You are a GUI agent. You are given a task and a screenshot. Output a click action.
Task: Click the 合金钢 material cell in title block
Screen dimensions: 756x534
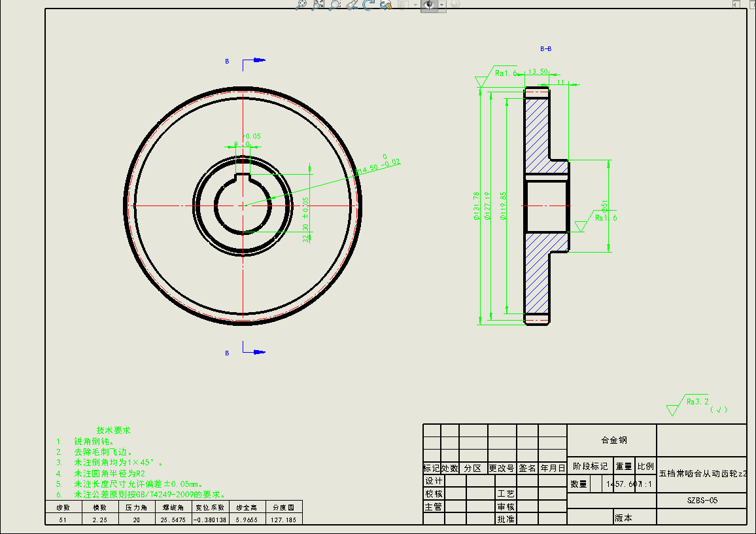(611, 440)
